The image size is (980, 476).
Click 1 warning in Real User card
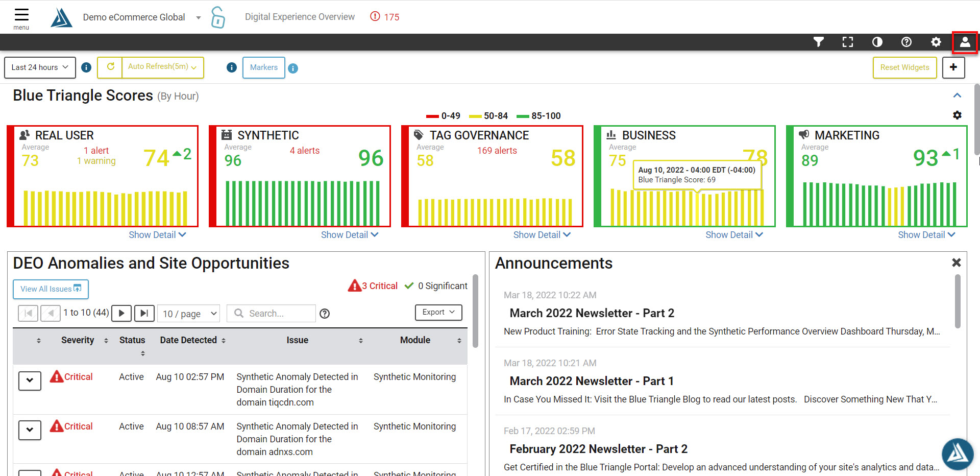(x=96, y=161)
